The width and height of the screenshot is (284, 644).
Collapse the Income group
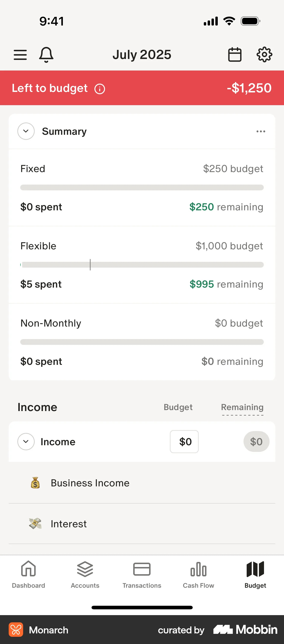(x=26, y=442)
